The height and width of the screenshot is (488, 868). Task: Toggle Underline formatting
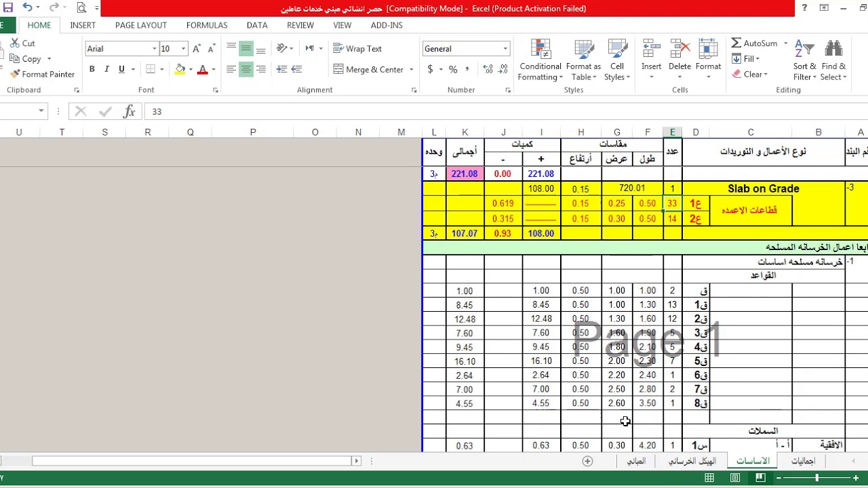click(x=122, y=69)
